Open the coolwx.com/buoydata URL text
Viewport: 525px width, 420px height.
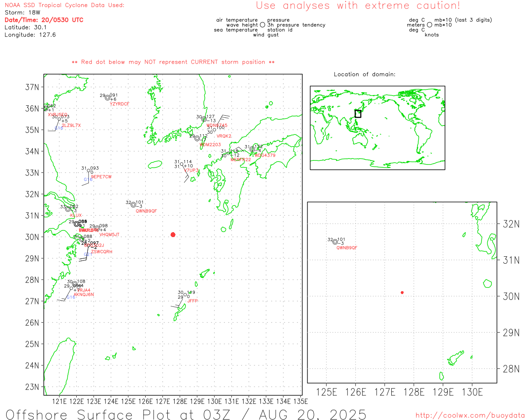pyautogui.click(x=470, y=415)
